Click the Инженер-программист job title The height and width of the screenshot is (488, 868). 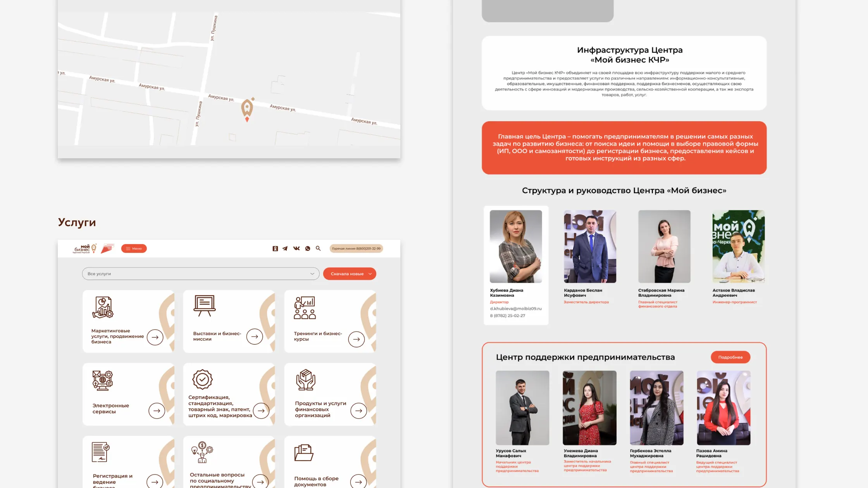pos(735,302)
